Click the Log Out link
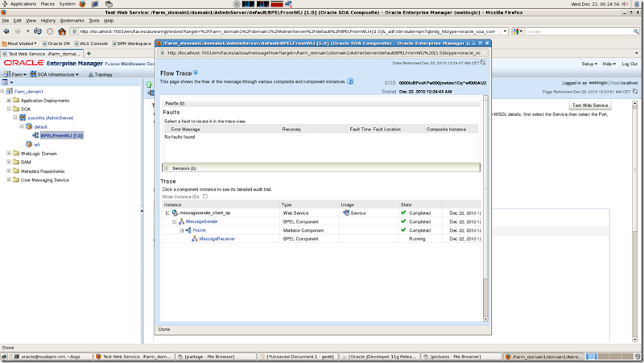 pos(630,64)
